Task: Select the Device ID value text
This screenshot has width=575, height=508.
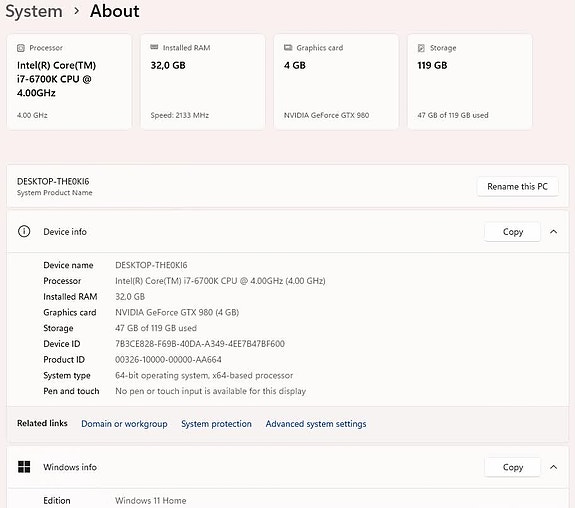Action: [200, 344]
